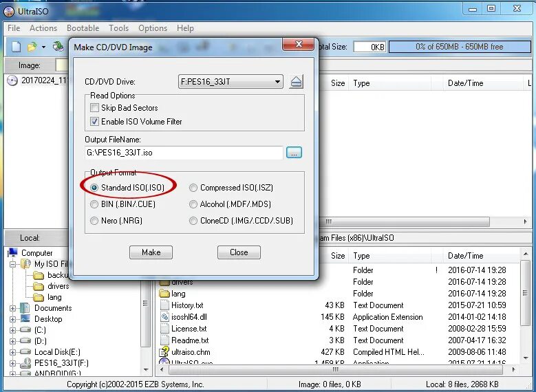The width and height of the screenshot is (536, 392).
Task: Eject the CD/DVD drive via eject icon
Action: [x=296, y=82]
